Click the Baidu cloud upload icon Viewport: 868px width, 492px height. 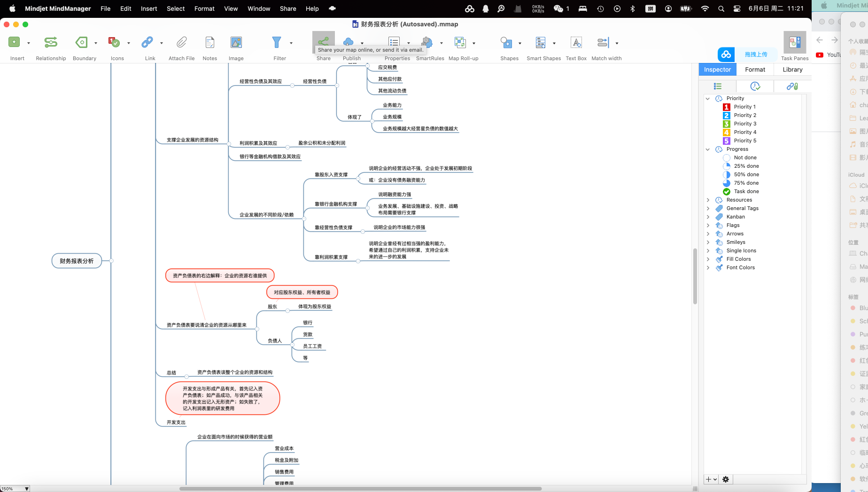[726, 55]
